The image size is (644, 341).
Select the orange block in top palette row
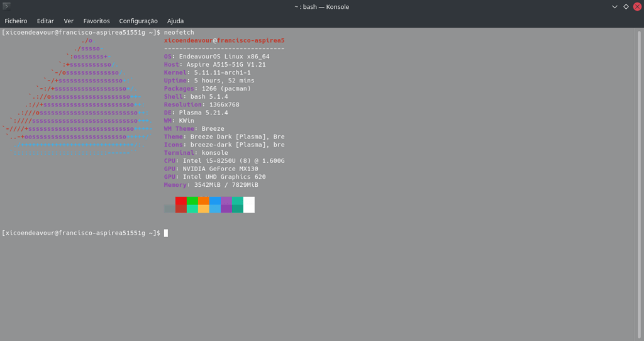coord(204,201)
